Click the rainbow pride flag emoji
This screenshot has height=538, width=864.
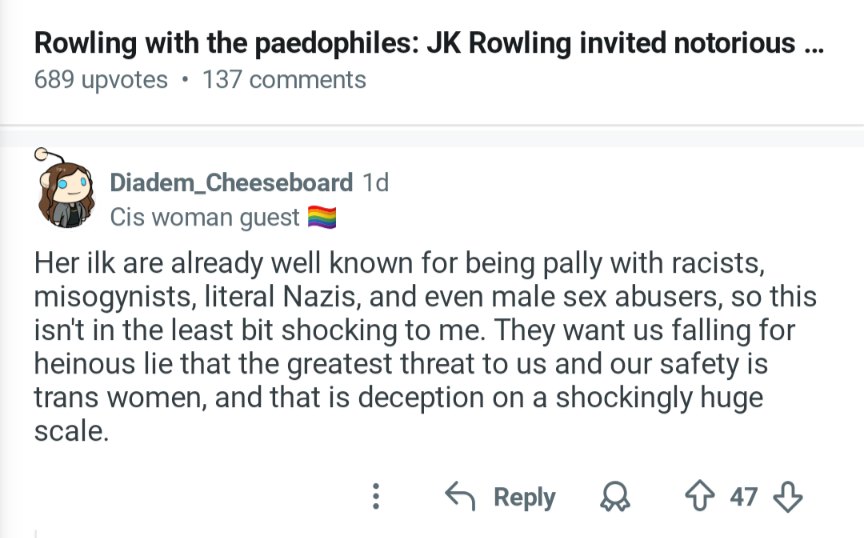[x=322, y=217]
